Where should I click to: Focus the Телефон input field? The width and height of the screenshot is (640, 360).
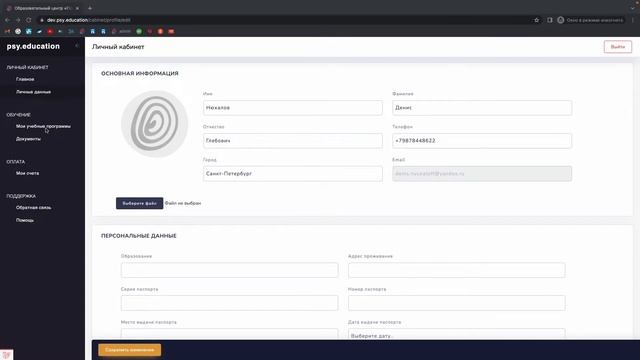coord(482,141)
